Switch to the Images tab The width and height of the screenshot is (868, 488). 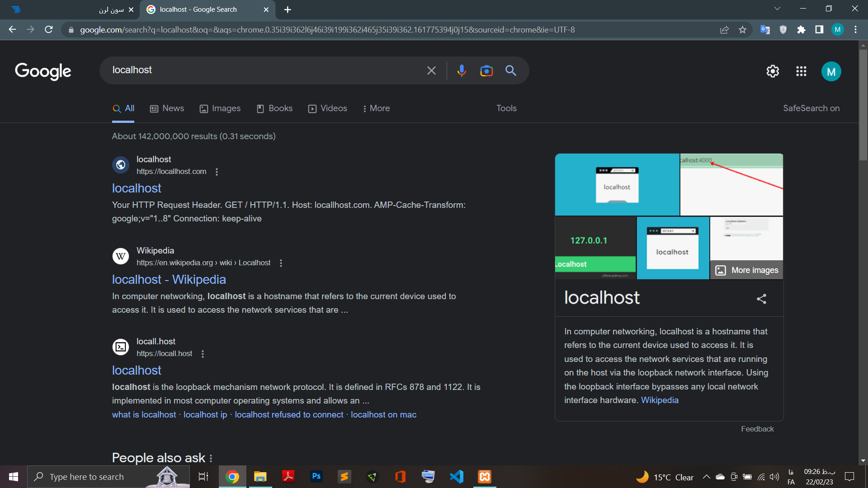coord(220,108)
